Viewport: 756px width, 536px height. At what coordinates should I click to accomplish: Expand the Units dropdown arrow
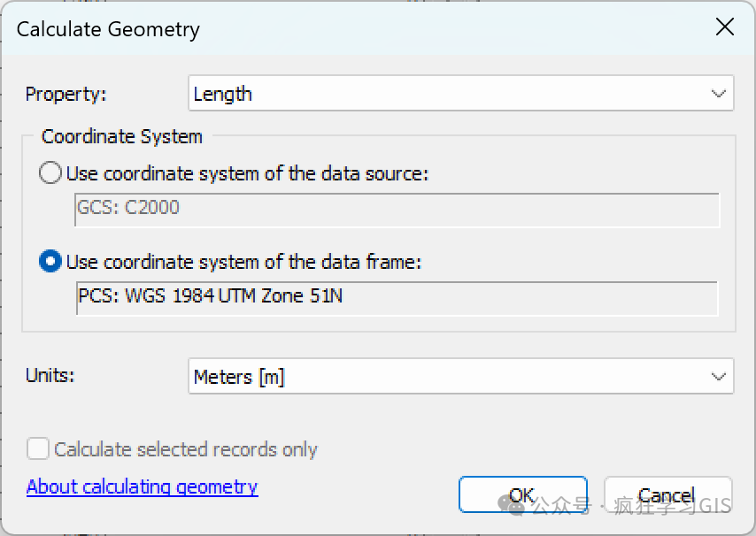pos(719,377)
